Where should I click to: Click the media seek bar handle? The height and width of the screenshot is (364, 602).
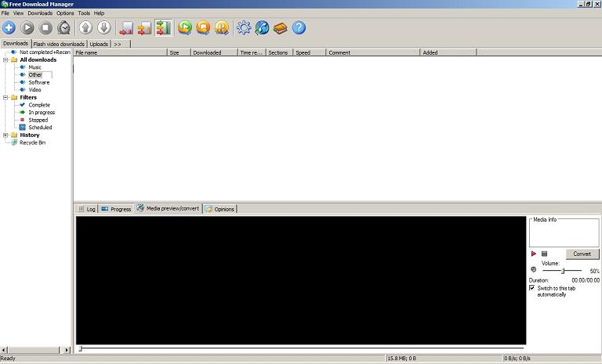pyautogui.click(x=80, y=348)
